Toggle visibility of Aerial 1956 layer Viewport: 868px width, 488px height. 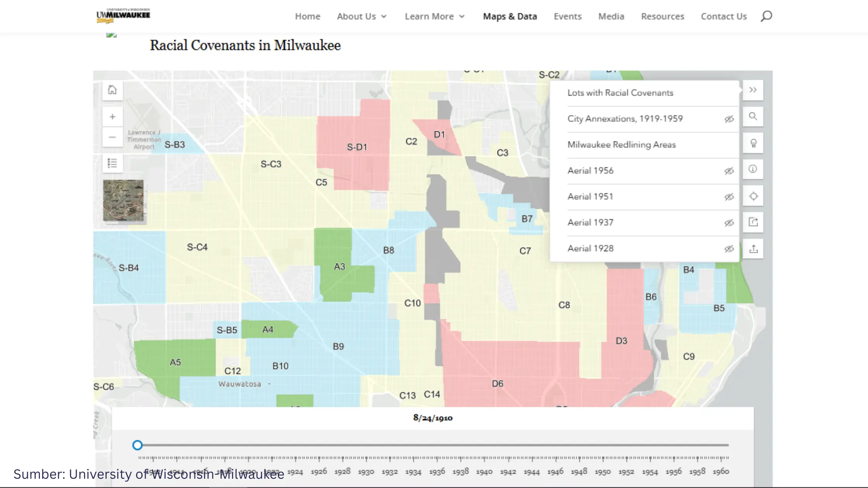pyautogui.click(x=729, y=171)
